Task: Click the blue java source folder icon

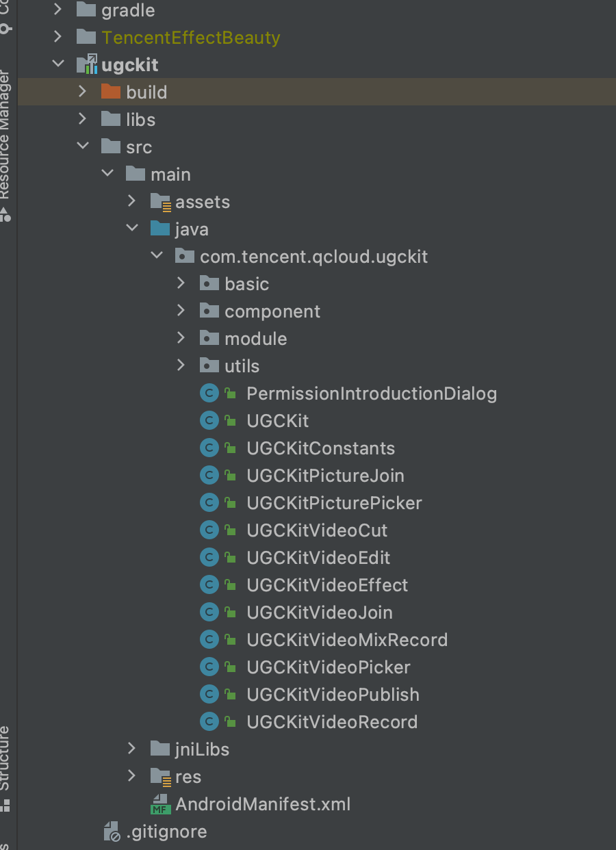Action: pos(160,229)
